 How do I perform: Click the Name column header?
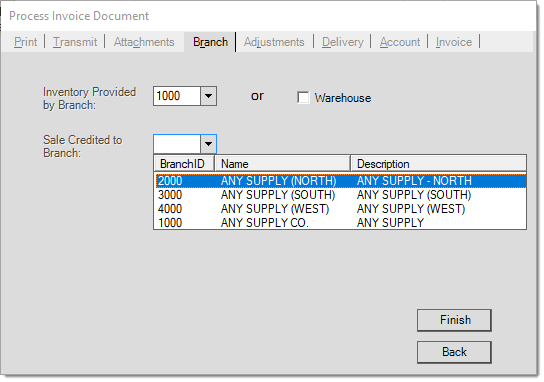[282, 164]
